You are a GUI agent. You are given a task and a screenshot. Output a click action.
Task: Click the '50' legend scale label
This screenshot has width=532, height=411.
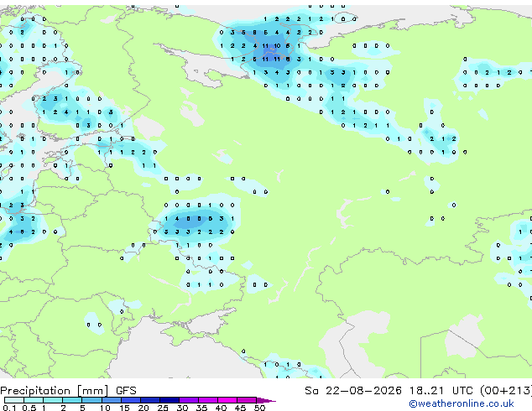259,408
